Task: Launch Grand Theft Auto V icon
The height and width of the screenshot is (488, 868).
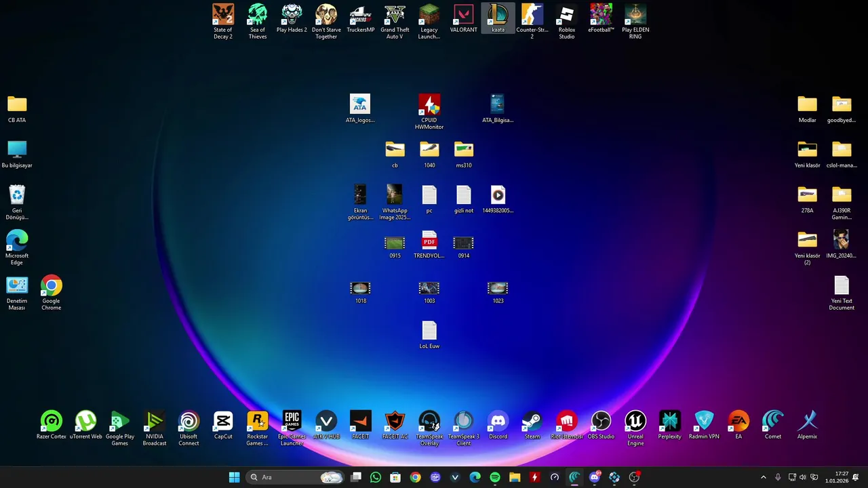Action: coord(395,22)
